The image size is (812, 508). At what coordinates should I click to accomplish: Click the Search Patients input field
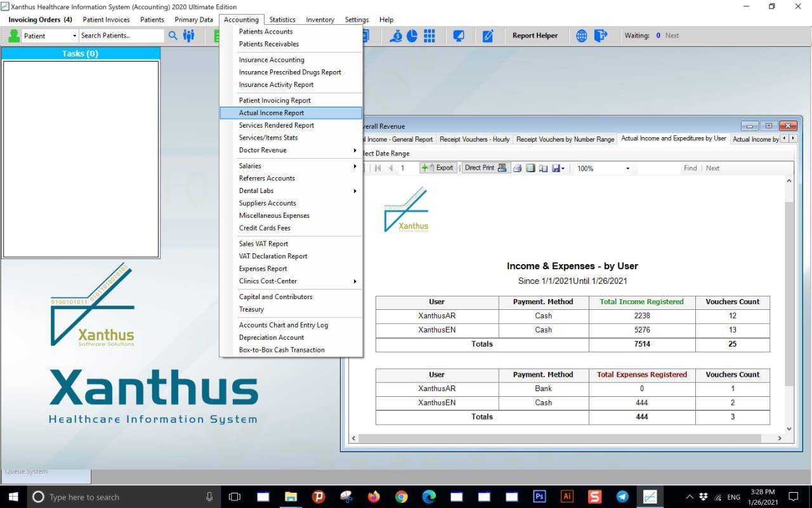[x=121, y=36]
